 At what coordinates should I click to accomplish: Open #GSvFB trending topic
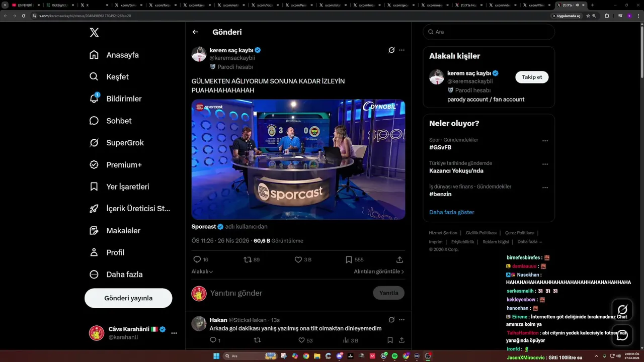click(440, 147)
